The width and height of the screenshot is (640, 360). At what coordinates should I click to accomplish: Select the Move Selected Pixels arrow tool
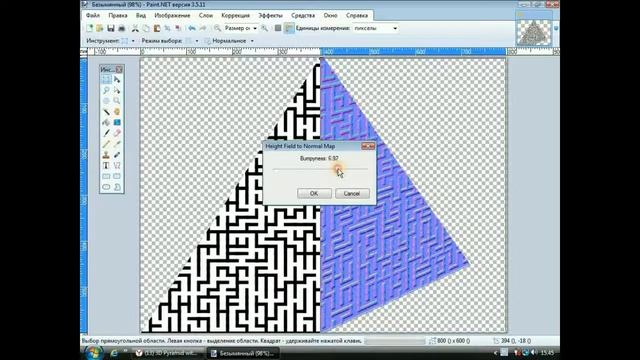point(117,80)
